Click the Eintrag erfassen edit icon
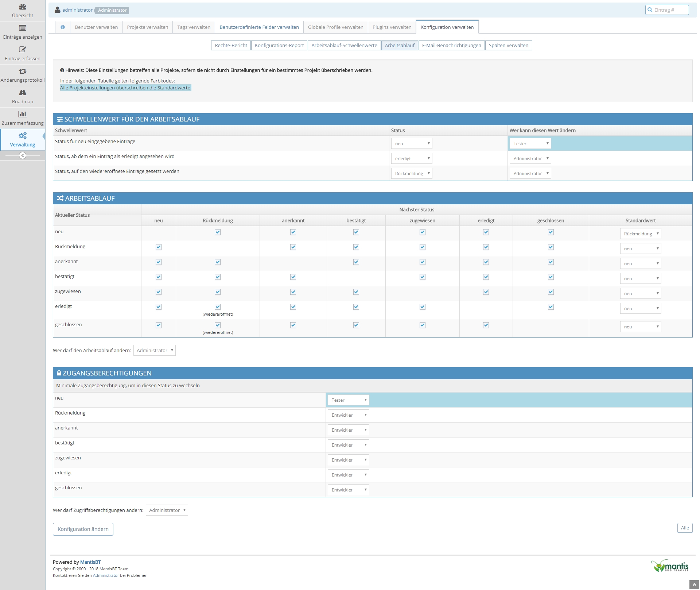The image size is (700, 590). (23, 50)
